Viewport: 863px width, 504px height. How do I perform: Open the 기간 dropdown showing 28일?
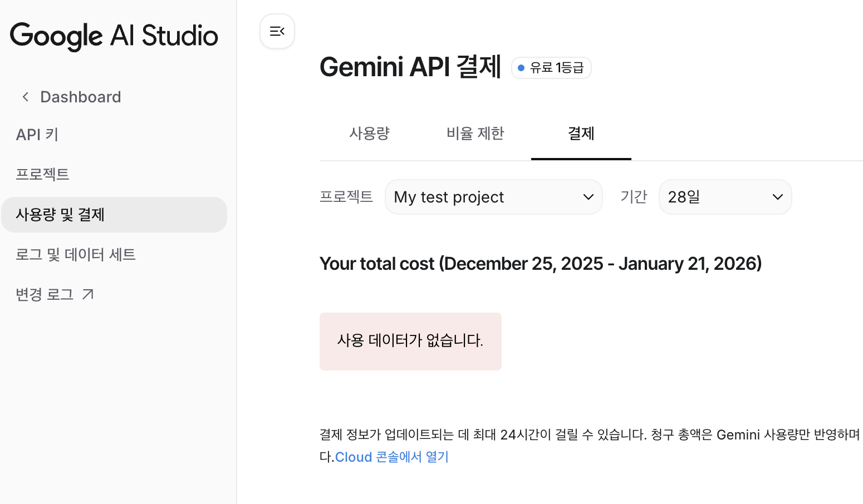724,197
